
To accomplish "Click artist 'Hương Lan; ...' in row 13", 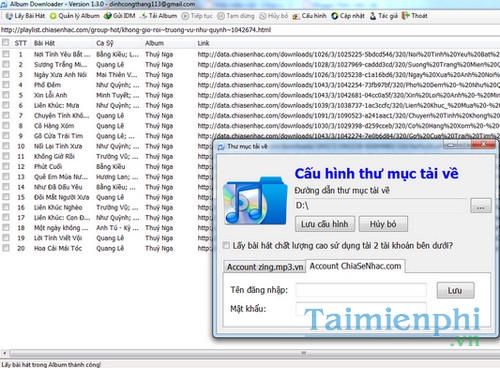I will click(x=117, y=177).
